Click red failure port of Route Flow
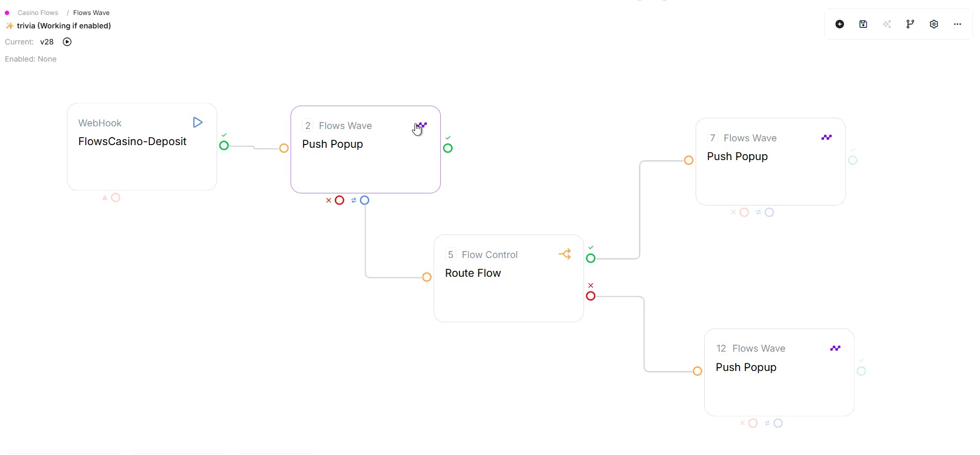This screenshot has width=980, height=455. 591,296
